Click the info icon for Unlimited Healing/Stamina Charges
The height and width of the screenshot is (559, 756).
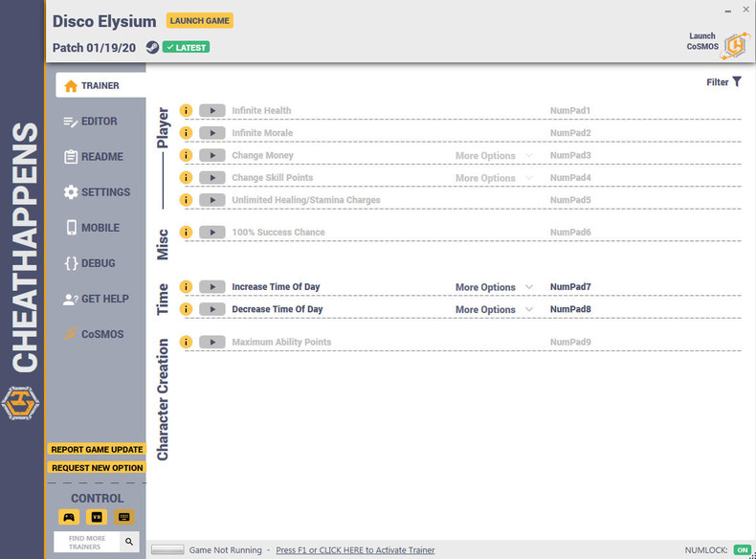point(186,200)
